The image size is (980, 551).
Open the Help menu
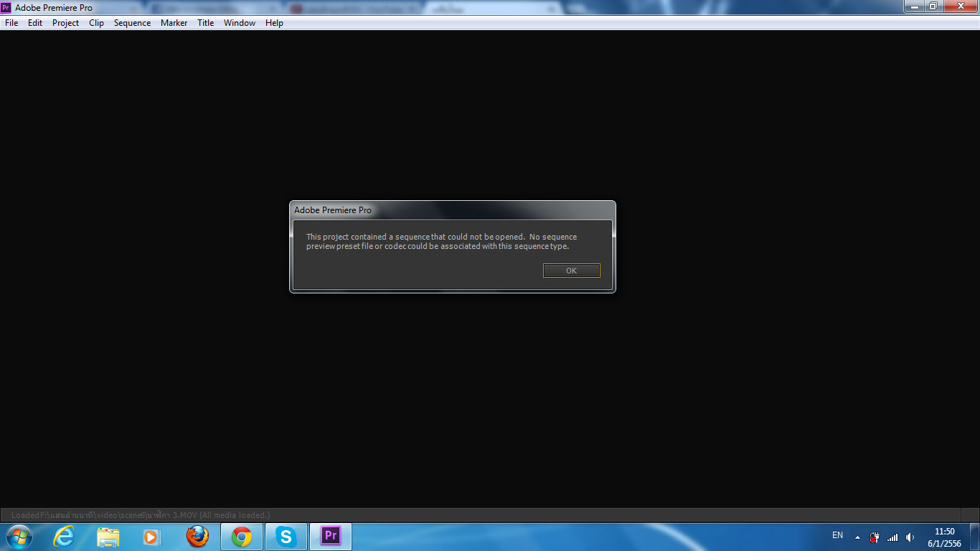pyautogui.click(x=274, y=23)
